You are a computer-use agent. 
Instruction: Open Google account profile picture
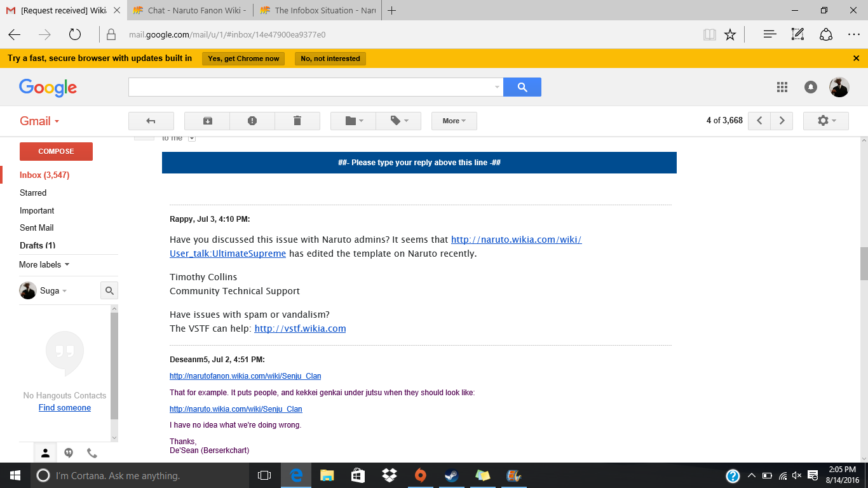pyautogui.click(x=839, y=87)
